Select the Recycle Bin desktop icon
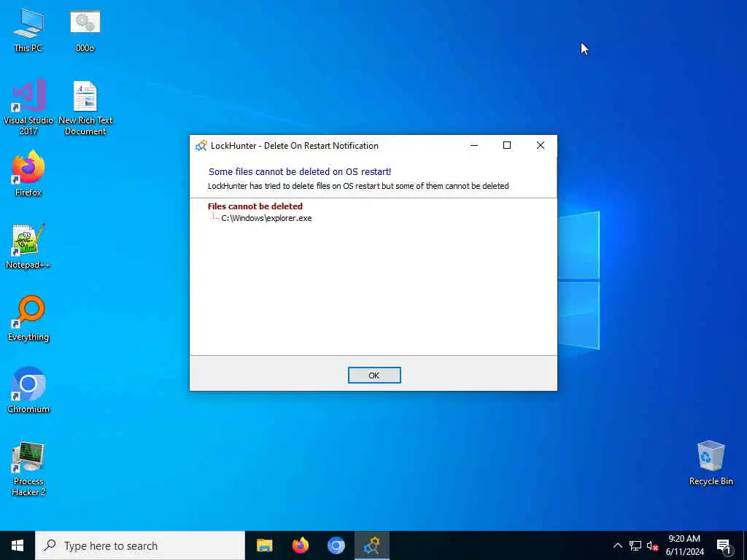 711,463
